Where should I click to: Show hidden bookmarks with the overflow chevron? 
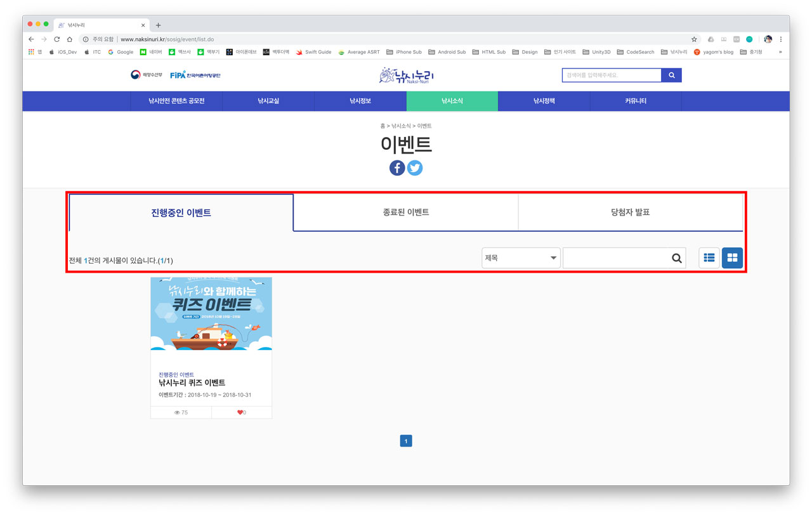pos(780,52)
